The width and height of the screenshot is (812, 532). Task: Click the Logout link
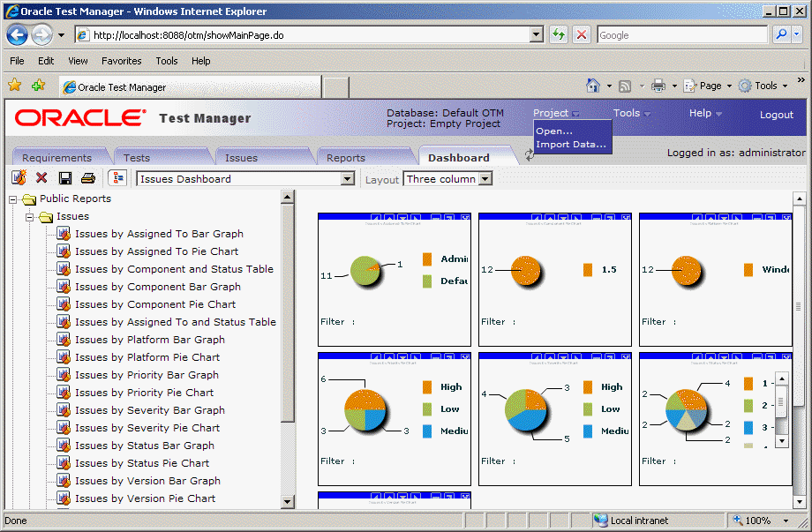(777, 115)
